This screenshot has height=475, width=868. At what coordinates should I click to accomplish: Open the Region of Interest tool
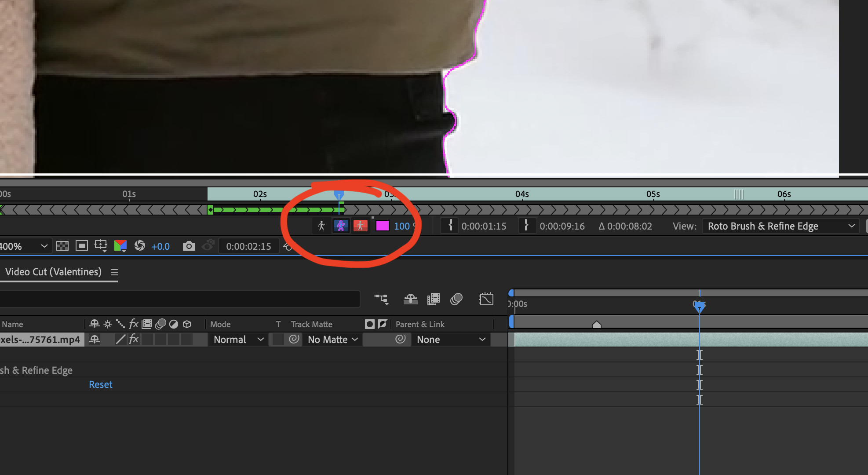(x=101, y=246)
